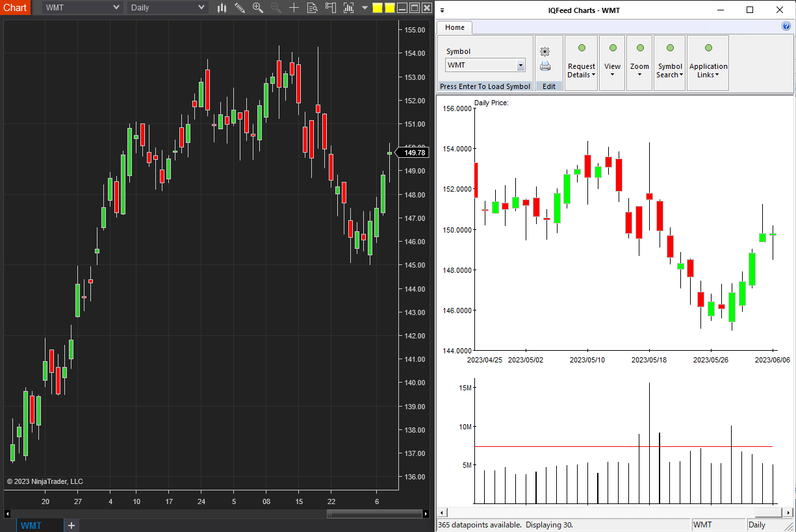Click the IQFeed print chart icon
Viewport: 796px width, 532px height.
[x=545, y=66]
